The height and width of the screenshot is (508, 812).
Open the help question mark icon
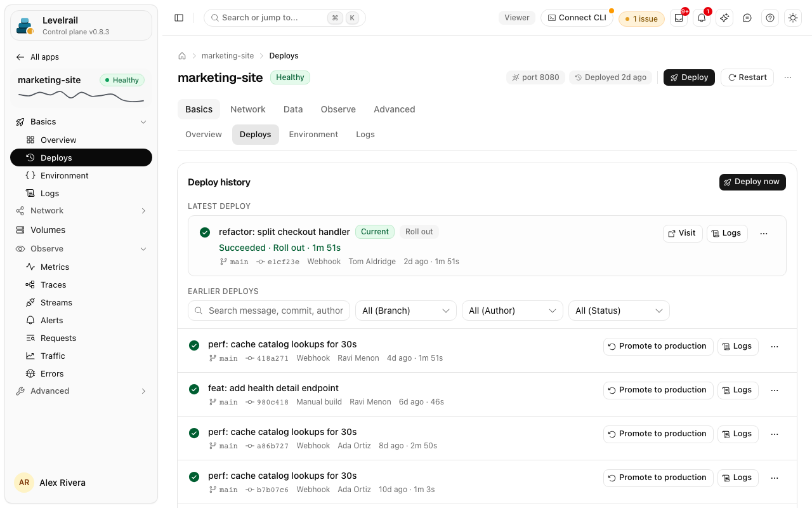coord(770,18)
